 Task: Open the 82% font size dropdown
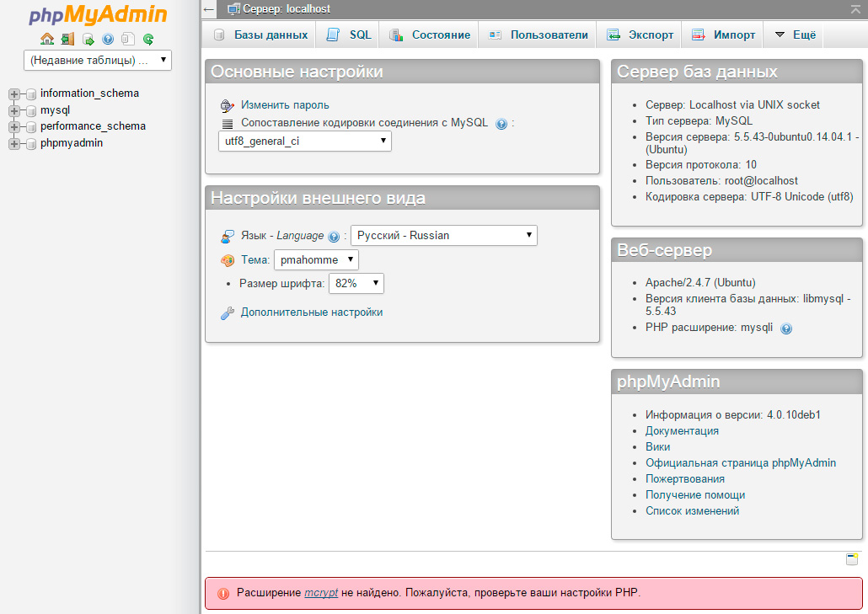(356, 283)
